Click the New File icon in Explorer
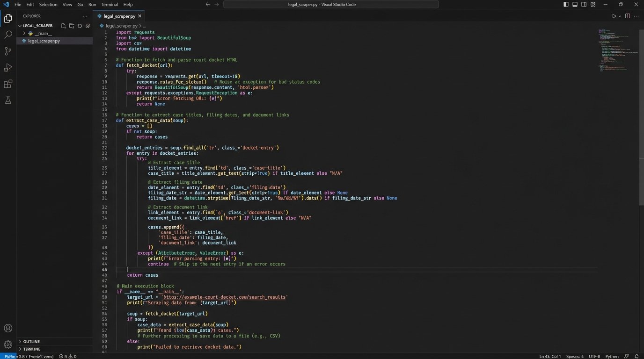This screenshot has height=359, width=644. coord(64,26)
